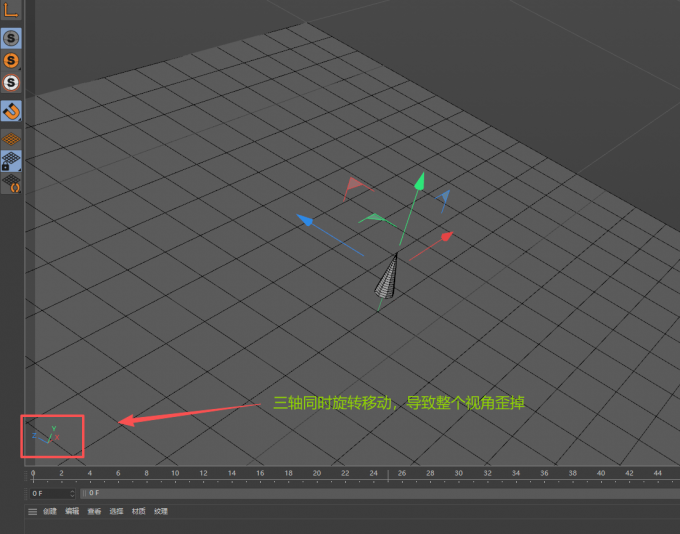
Task: Click frame 16 on the timeline ruler
Action: point(260,473)
